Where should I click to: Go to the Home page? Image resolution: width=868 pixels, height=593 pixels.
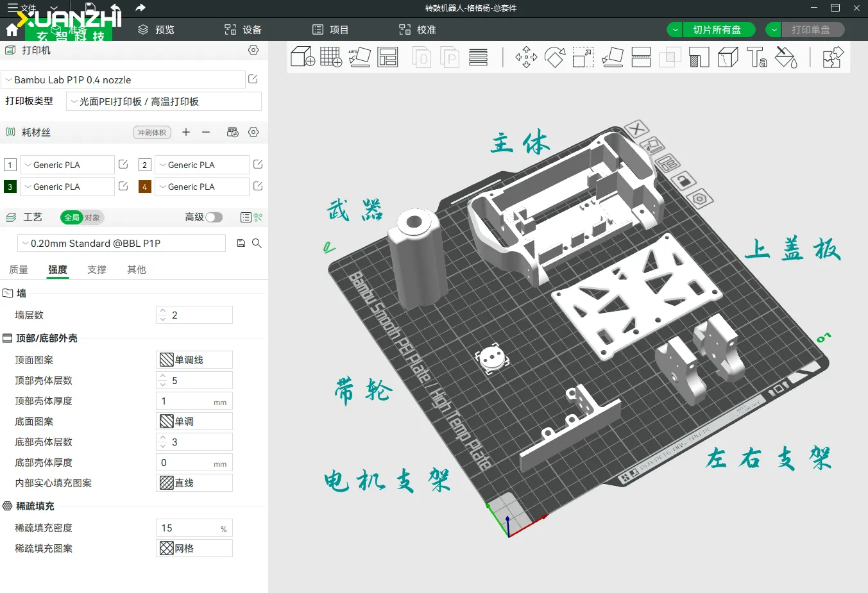[12, 30]
